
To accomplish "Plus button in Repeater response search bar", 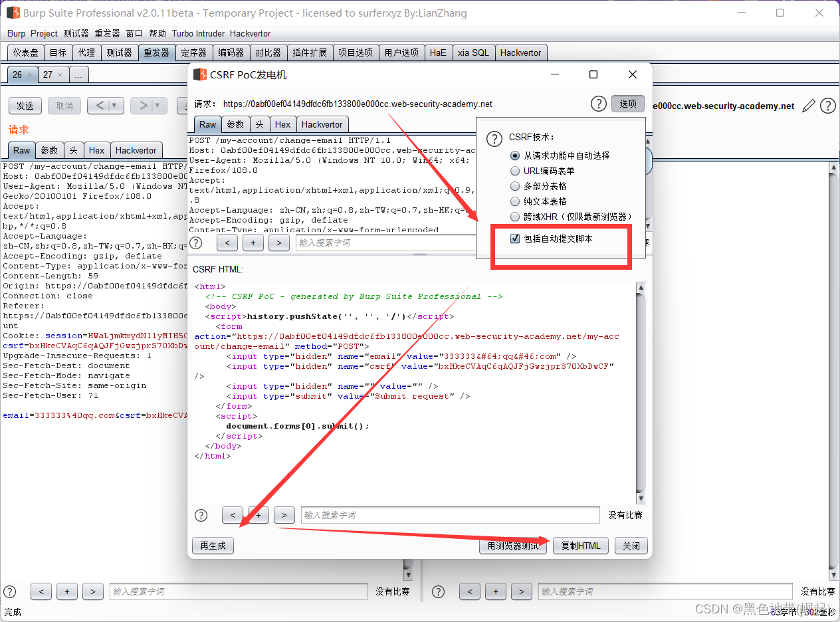I will [x=495, y=591].
